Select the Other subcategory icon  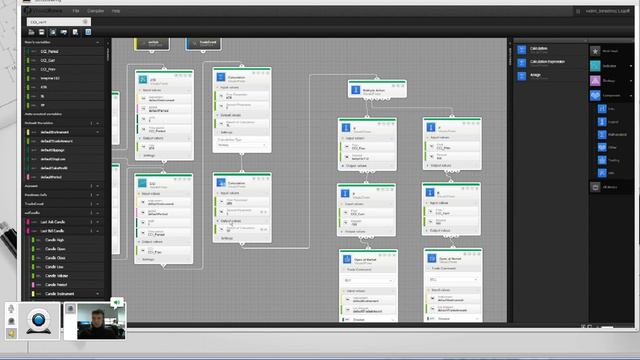602,147
